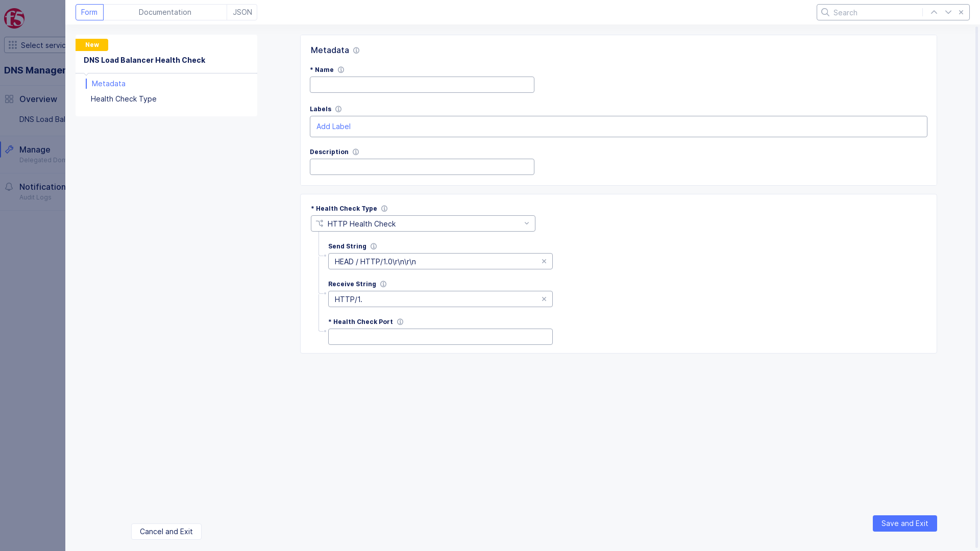Click Save and Exit
Screen dimensions: 980x551
pyautogui.click(x=904, y=523)
